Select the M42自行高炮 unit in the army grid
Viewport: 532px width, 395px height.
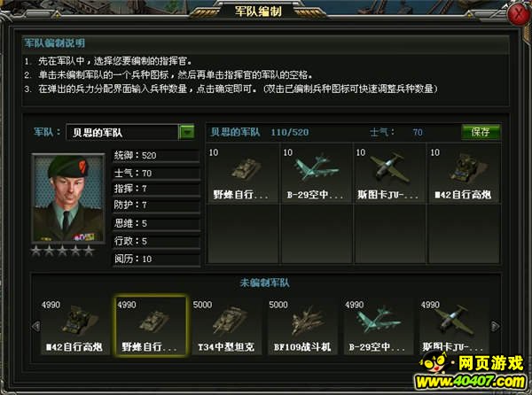click(x=464, y=174)
